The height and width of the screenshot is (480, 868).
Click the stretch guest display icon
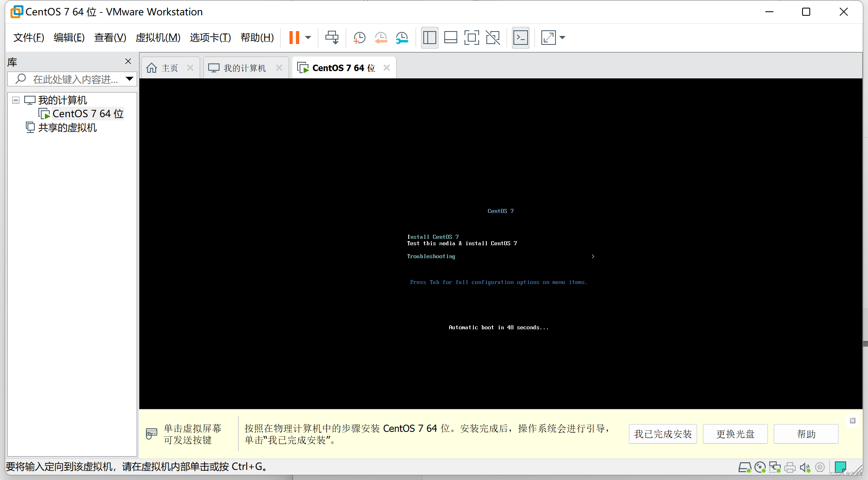point(548,38)
